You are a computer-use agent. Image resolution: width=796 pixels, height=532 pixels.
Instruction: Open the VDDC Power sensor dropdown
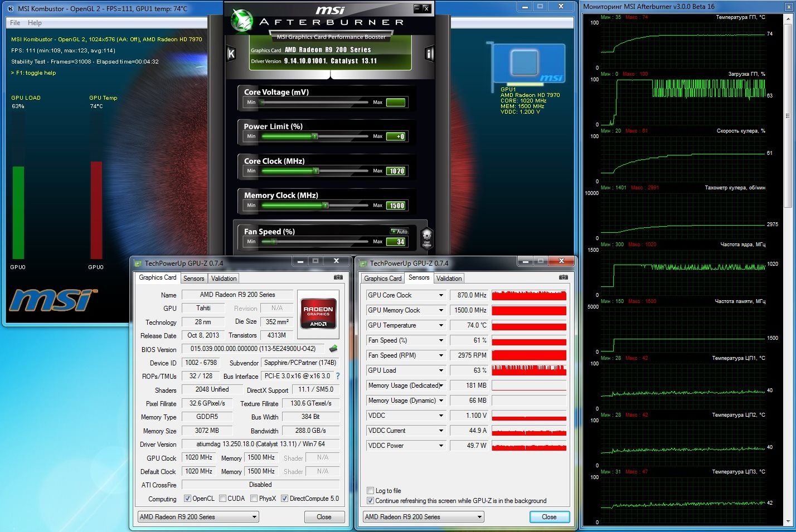click(x=441, y=446)
